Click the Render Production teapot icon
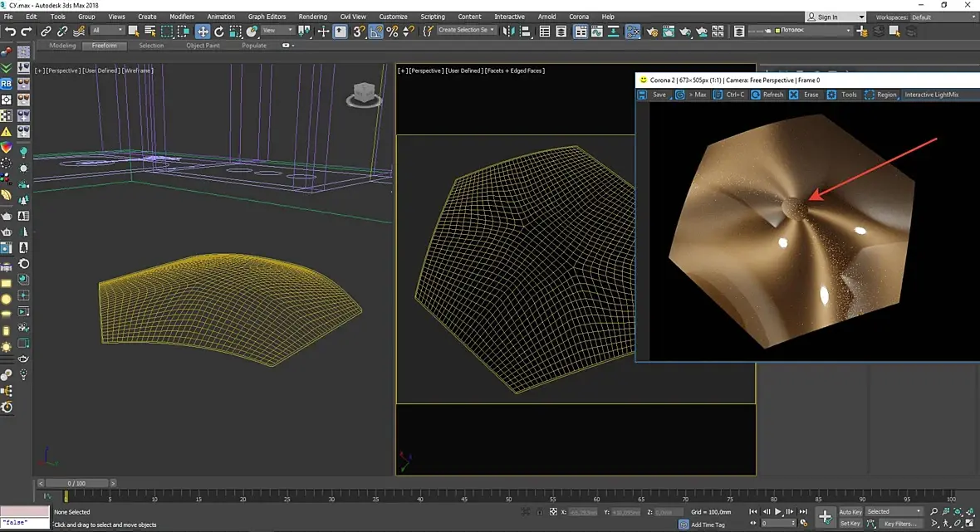The image size is (980, 532). click(x=687, y=32)
